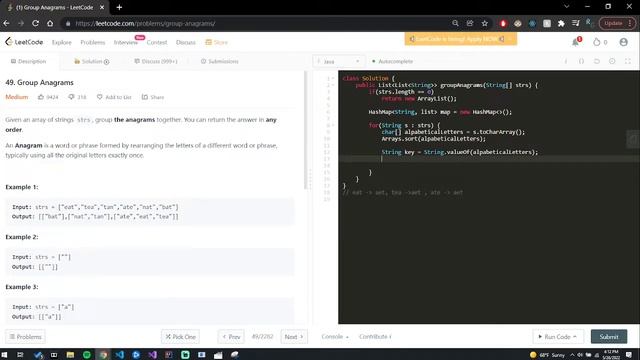The height and width of the screenshot is (360, 640).
Task: Open the user profile avatar
Action: click(x=623, y=42)
